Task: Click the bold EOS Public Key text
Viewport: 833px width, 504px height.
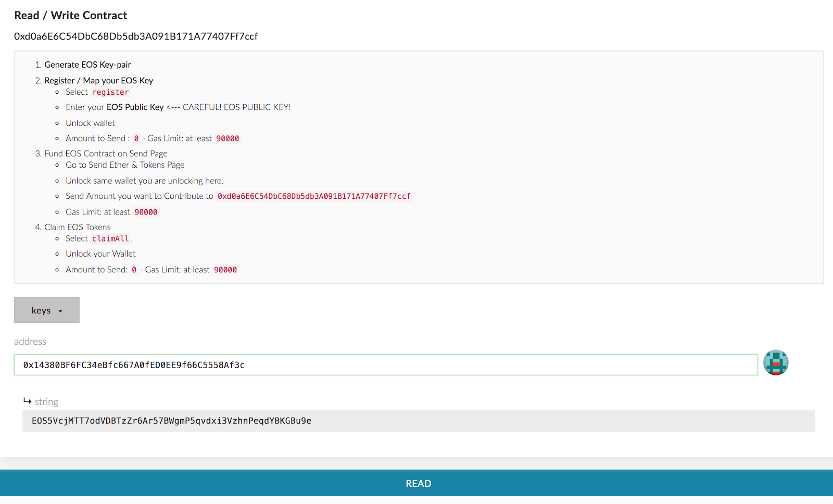Action: point(135,107)
